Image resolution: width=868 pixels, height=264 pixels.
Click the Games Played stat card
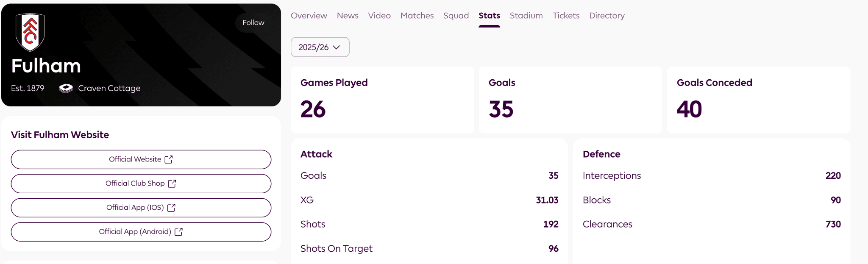click(382, 100)
